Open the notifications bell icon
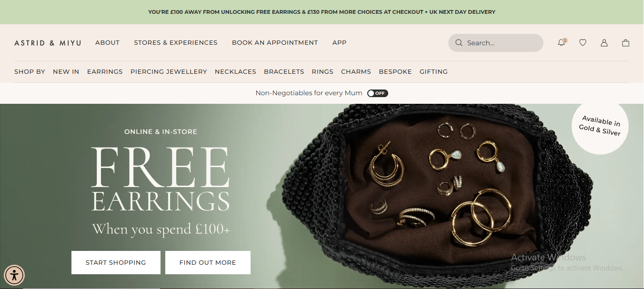The image size is (644, 289). coord(562,42)
